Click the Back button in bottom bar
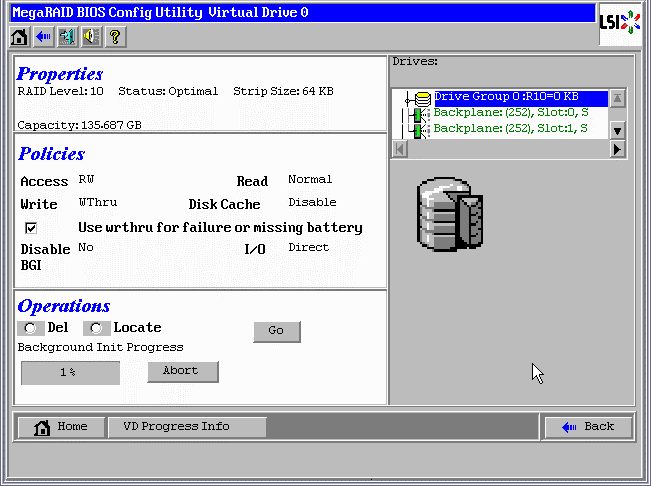Image resolution: width=651 pixels, height=486 pixels. (588, 427)
